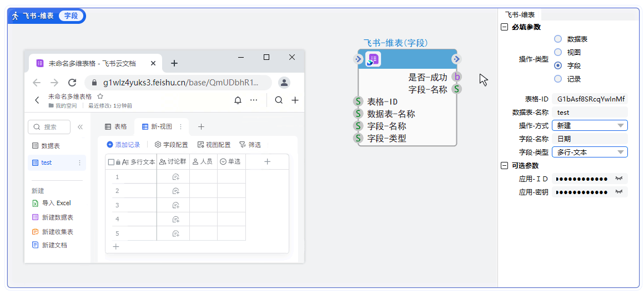The image size is (644, 295).
Task: Click the browser reload icon
Action: (x=72, y=83)
